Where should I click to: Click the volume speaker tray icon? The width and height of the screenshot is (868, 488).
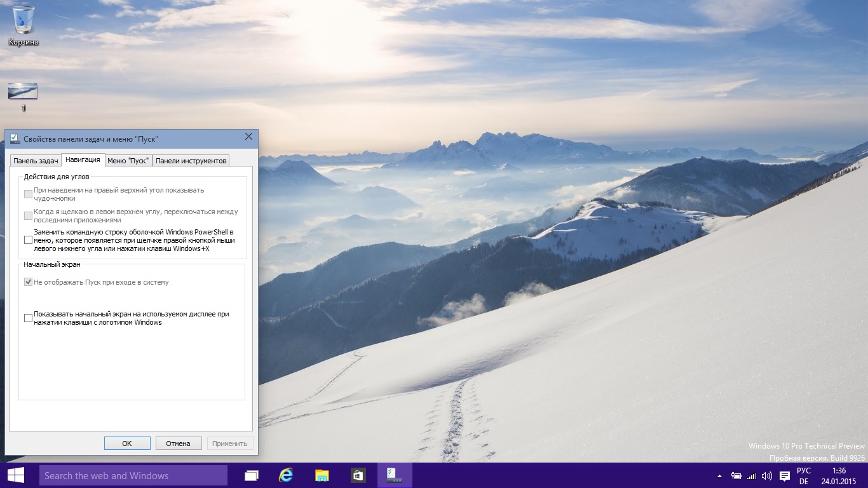tap(767, 476)
